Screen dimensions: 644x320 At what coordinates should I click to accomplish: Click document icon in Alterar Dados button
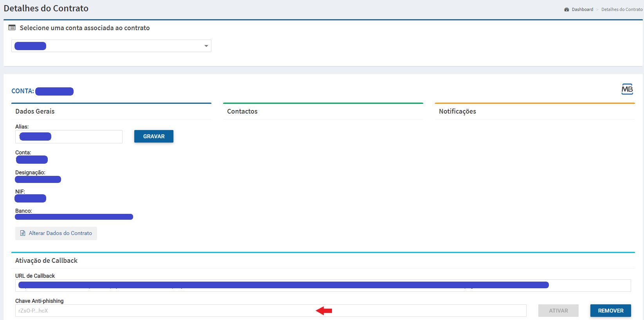[x=23, y=233]
